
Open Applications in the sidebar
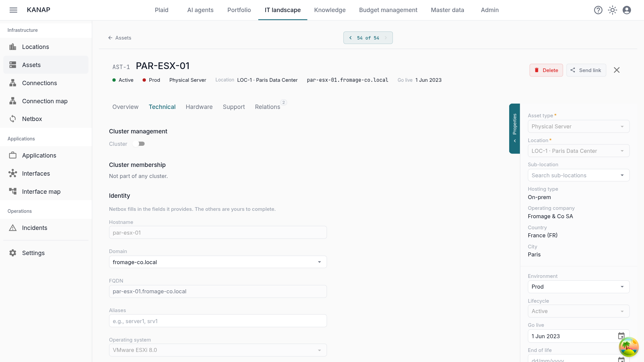(46, 156)
